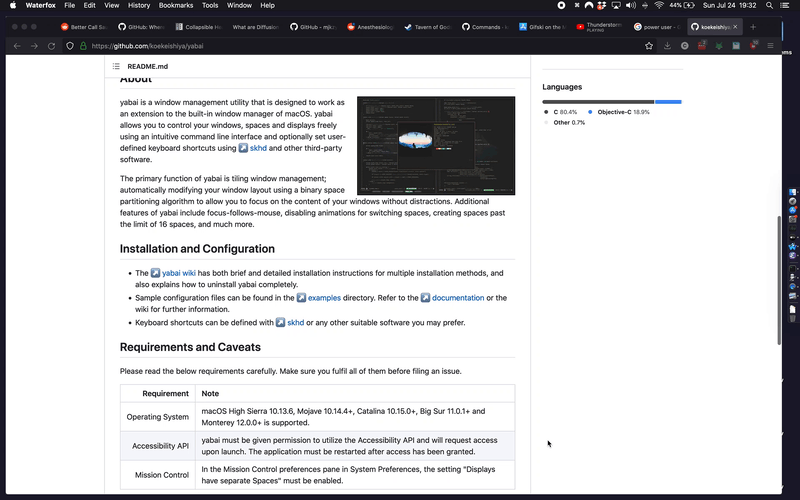Switch to the What are Diffusion tab
Screen dimensions: 800x500
(x=255, y=27)
